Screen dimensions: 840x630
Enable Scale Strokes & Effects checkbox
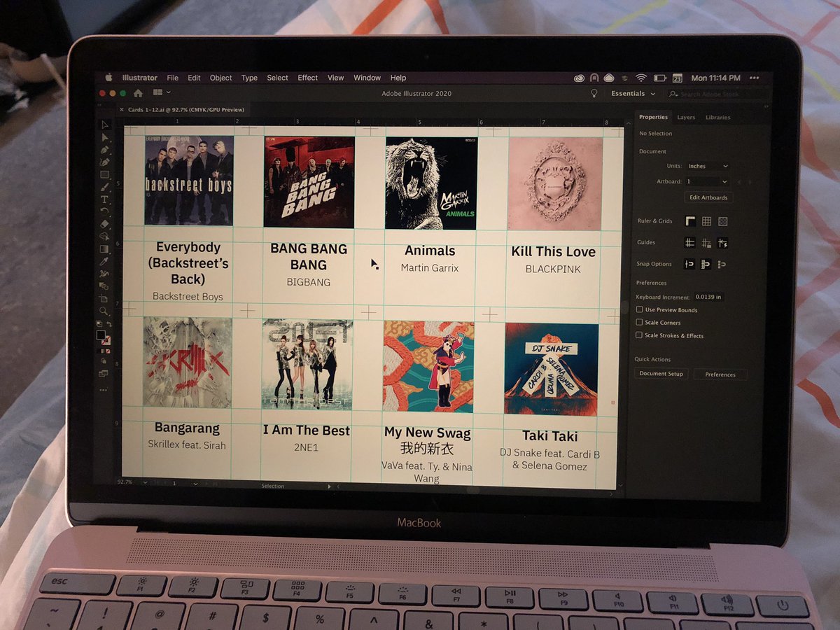pos(639,335)
